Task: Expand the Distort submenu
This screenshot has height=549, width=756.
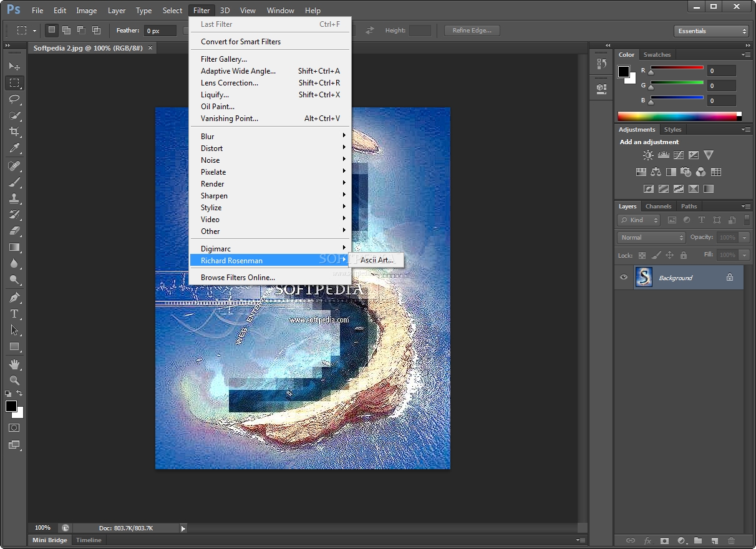Action: pos(271,148)
